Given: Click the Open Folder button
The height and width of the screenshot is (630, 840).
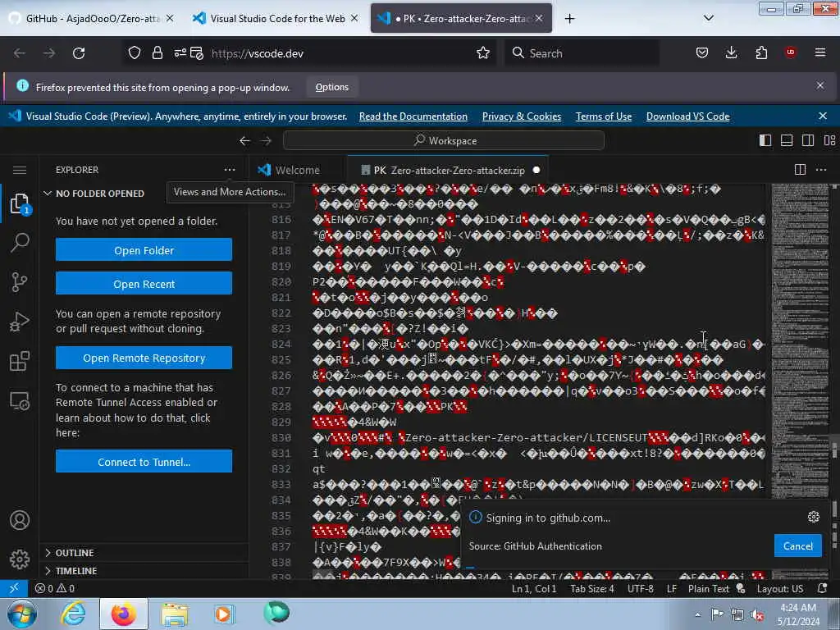Looking at the screenshot, I should coord(144,250).
